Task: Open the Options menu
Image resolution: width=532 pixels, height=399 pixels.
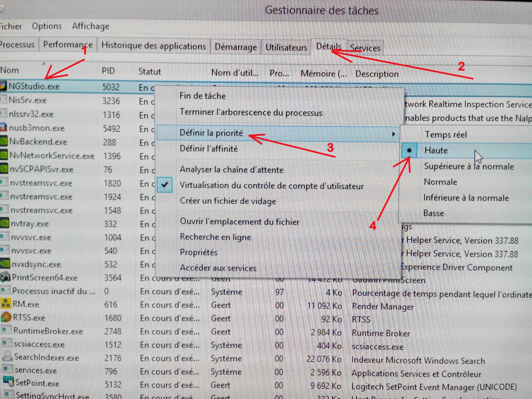Action: (47, 26)
